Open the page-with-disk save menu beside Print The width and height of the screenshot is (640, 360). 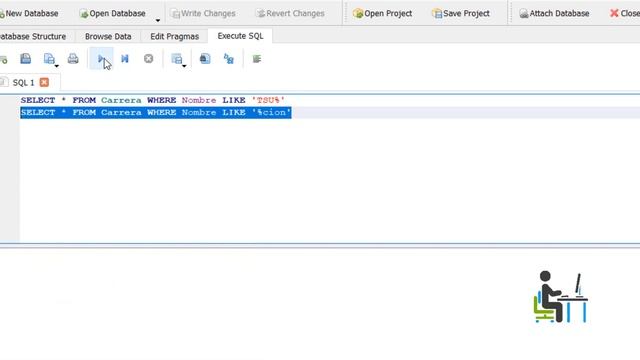50,59
